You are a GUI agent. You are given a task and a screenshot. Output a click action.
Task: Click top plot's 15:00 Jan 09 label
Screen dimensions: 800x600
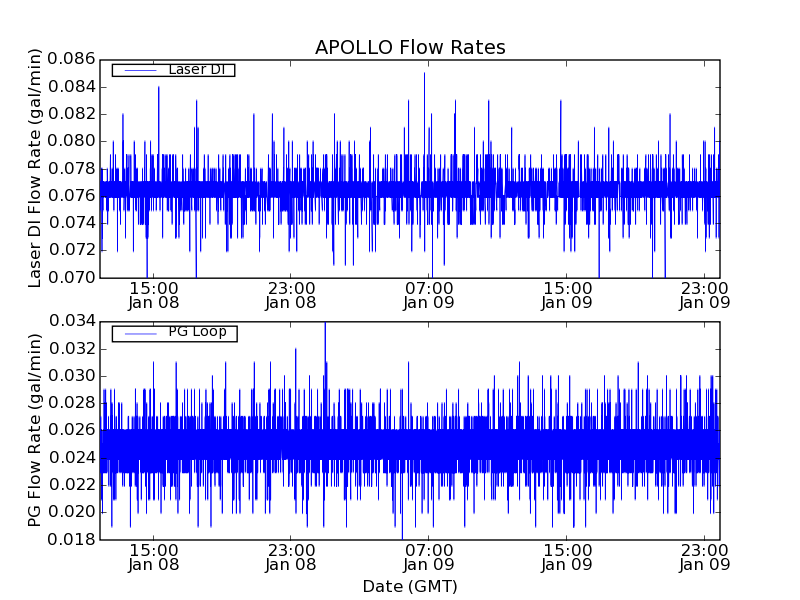pos(567,295)
